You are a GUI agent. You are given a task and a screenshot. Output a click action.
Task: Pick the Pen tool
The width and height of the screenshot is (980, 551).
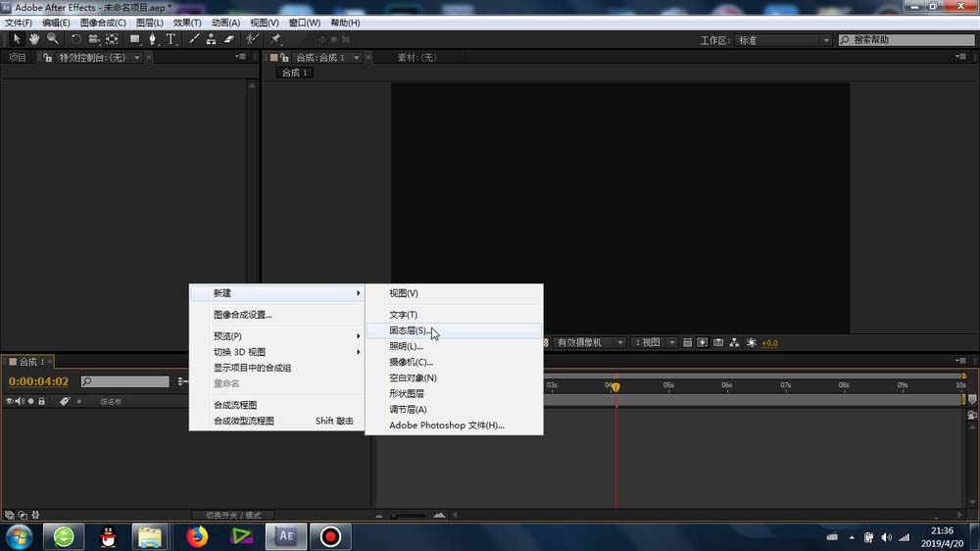pos(152,39)
